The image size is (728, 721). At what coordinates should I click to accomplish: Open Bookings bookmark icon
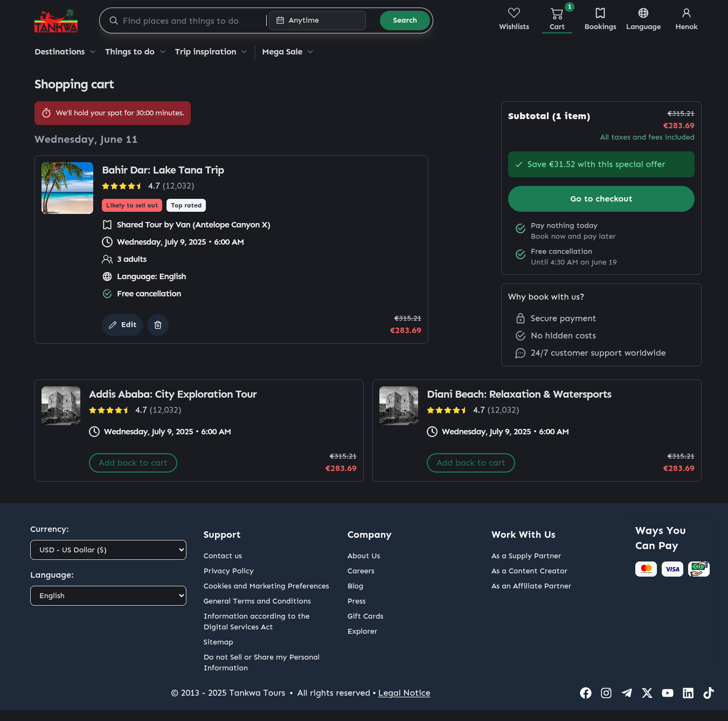point(600,13)
